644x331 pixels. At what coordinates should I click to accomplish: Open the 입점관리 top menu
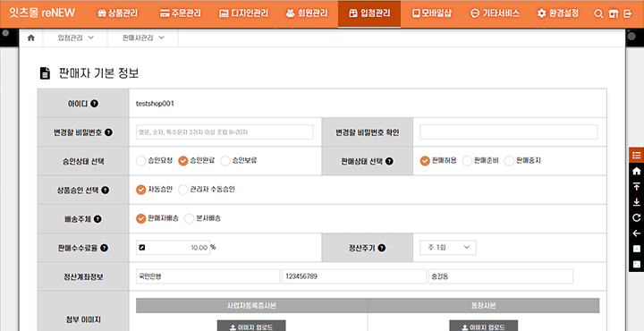(369, 13)
